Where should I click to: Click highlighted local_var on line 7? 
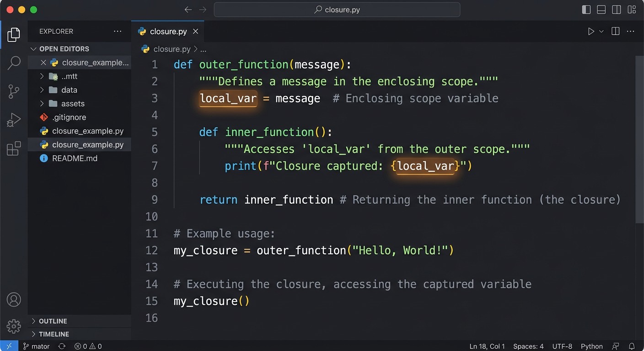tap(426, 166)
